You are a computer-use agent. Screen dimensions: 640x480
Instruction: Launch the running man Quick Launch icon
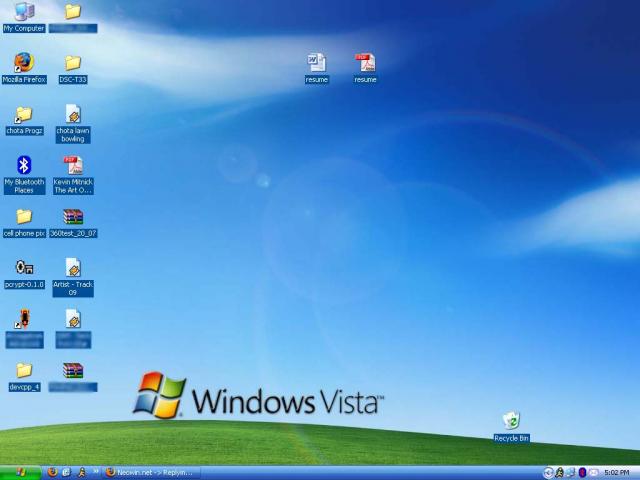(82, 472)
